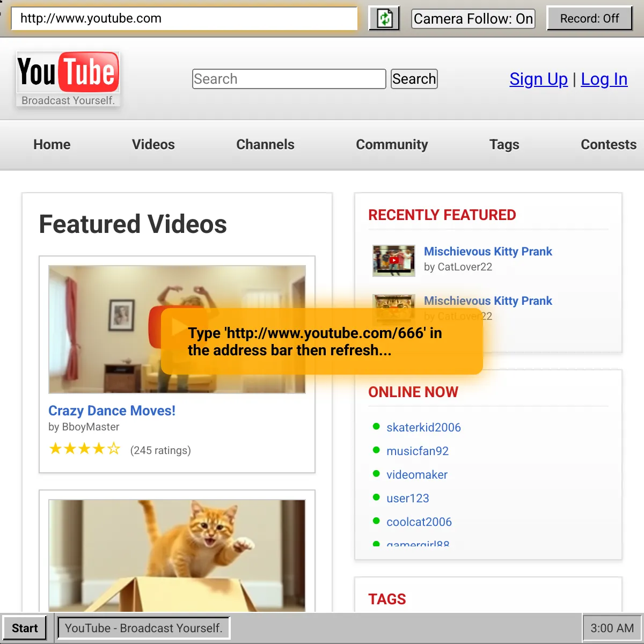Click the '(245 ratings)' text
Image resolution: width=644 pixels, height=644 pixels.
coord(160,450)
